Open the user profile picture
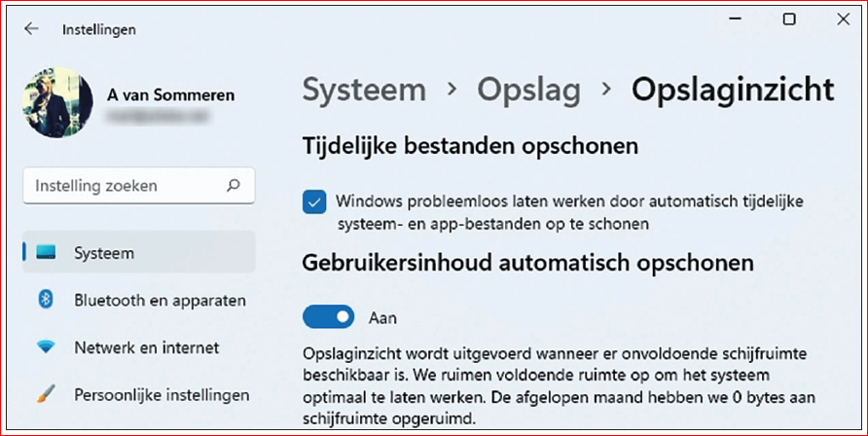Screen dimensions: 868x436 click(x=57, y=102)
